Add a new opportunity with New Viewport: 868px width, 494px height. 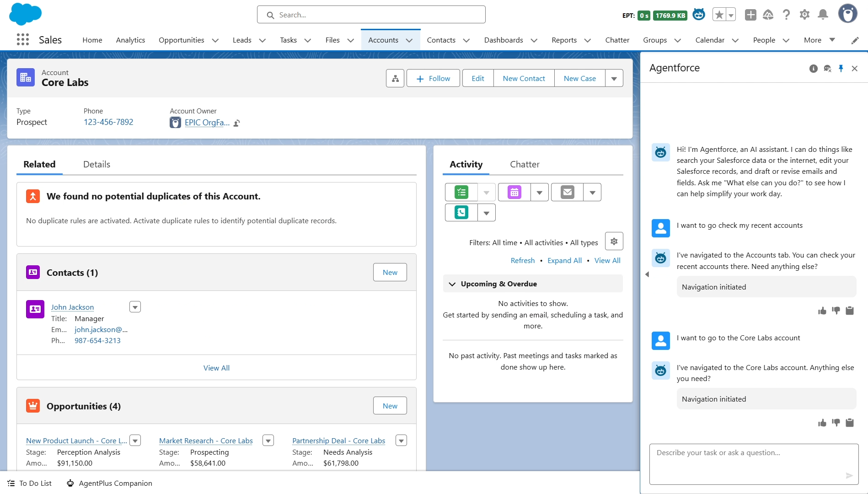tap(390, 406)
